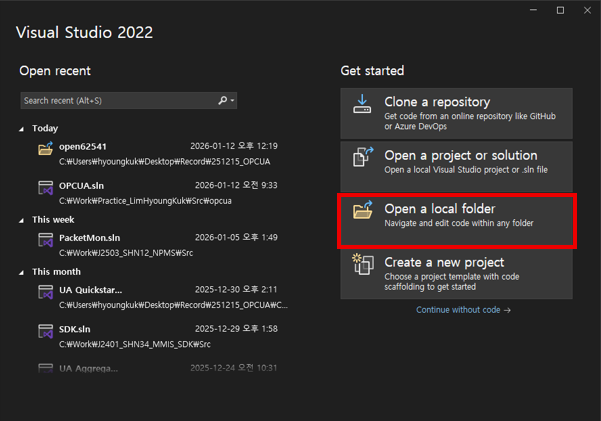The height and width of the screenshot is (421, 601).
Task: Focus the Search recent input field
Action: tap(115, 101)
